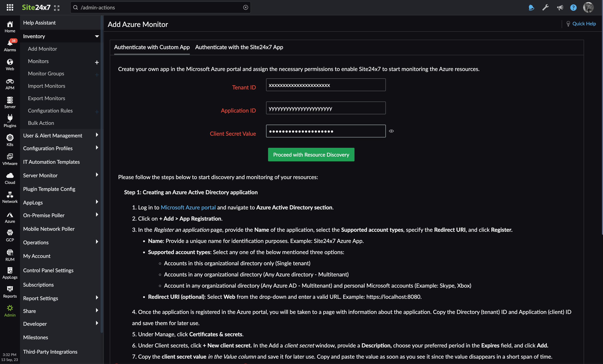Show the Client Secret Value with eye icon
Viewport: 603px width, 364px height.
tap(391, 131)
